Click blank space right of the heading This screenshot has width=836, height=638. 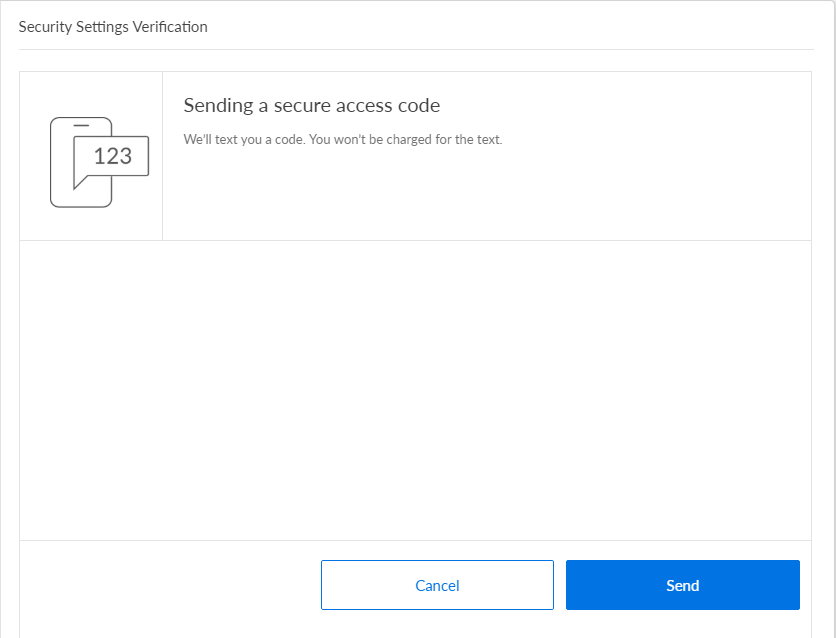pos(620,106)
